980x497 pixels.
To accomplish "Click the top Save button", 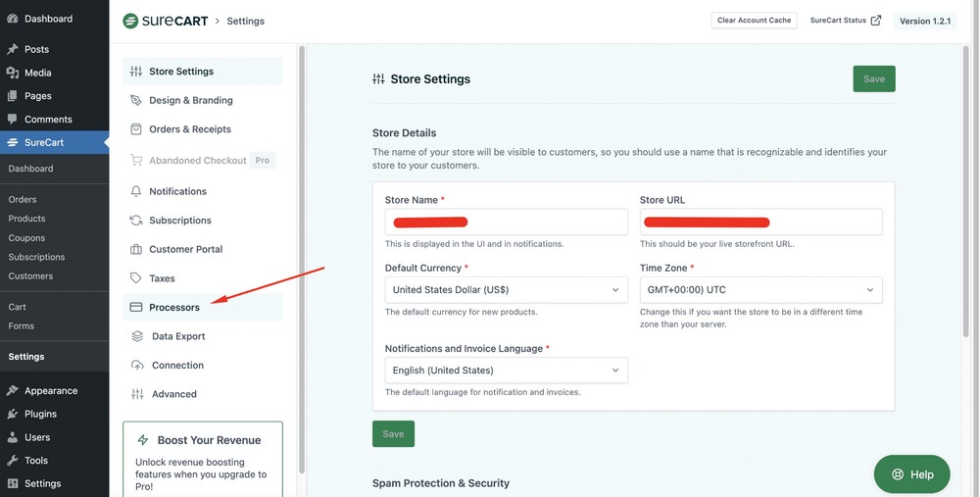I will 873,79.
